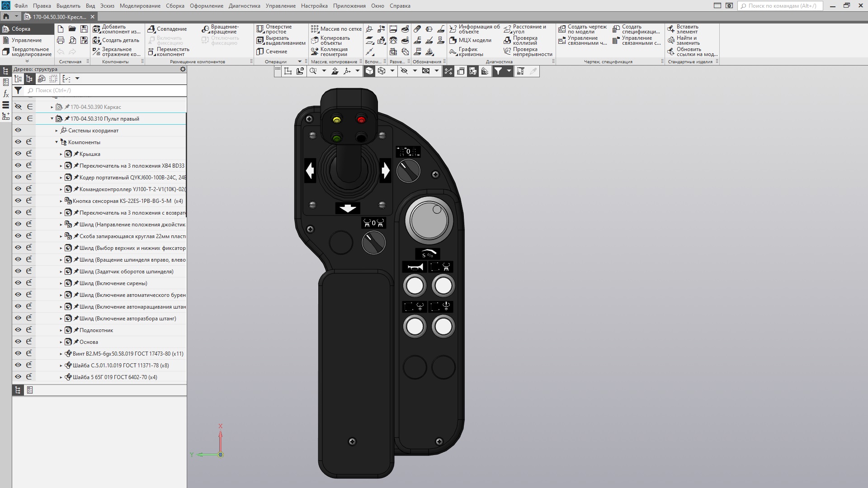Click the filter funnel in view toolbar
868x488 pixels.
(x=498, y=71)
